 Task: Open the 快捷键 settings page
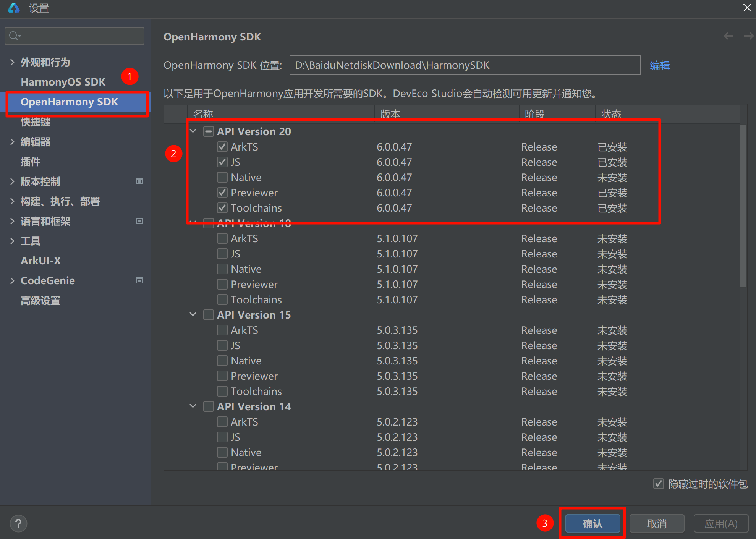click(36, 122)
